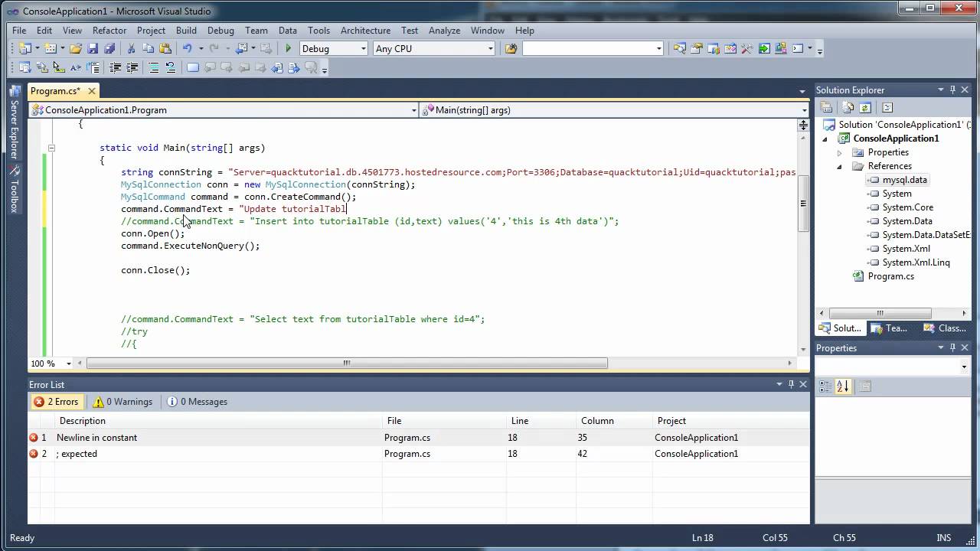The height and width of the screenshot is (551, 980).
Task: Collapse the Main method outline box
Action: (x=51, y=148)
